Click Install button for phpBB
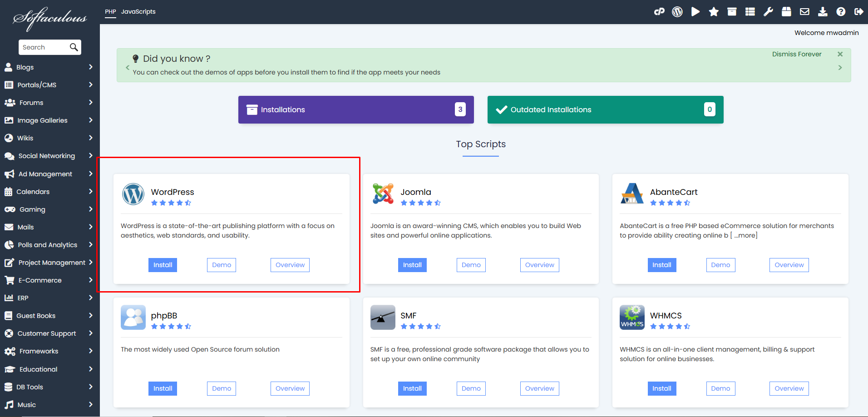The height and width of the screenshot is (417, 868). [x=163, y=388]
